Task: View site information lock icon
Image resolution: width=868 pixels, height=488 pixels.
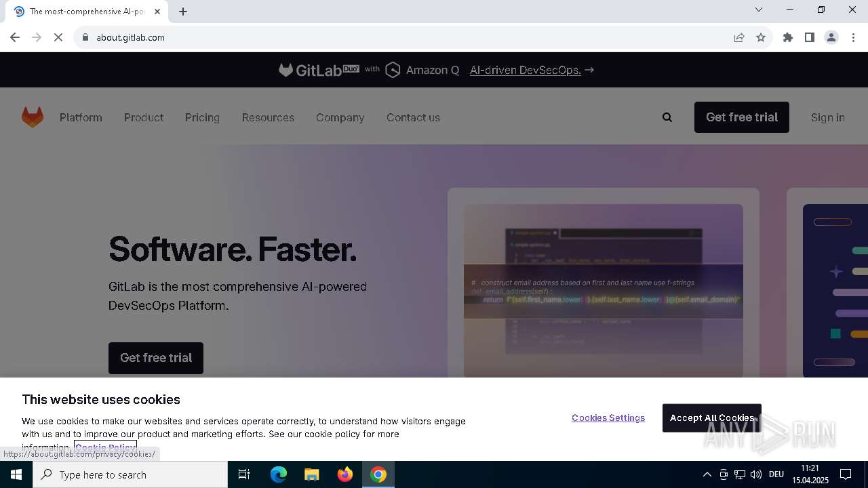Action: point(85,37)
